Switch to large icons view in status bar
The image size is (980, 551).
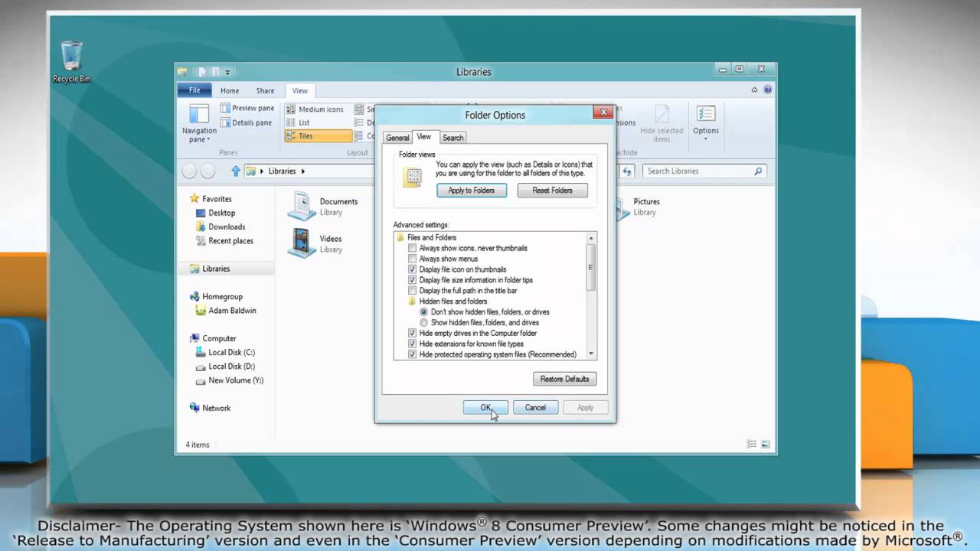click(x=766, y=445)
